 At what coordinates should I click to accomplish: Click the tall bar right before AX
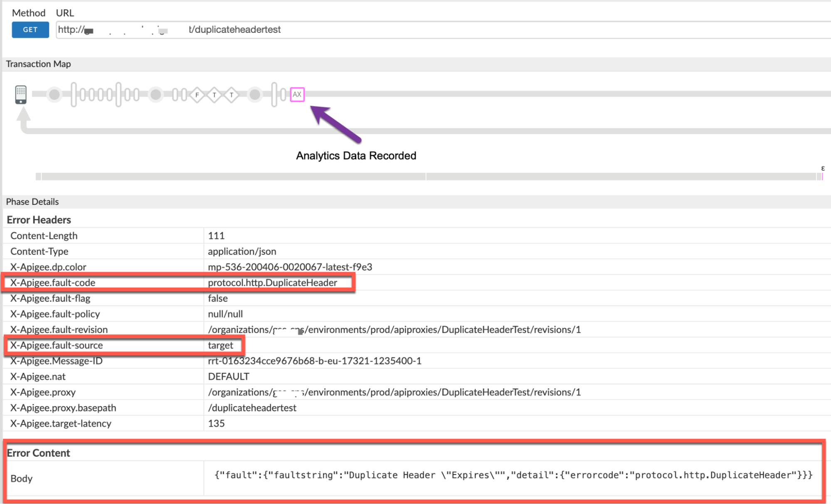pos(274,94)
